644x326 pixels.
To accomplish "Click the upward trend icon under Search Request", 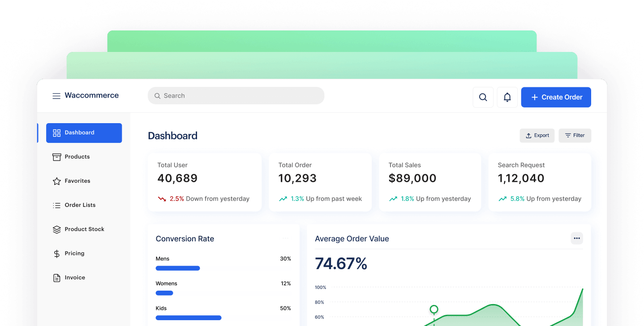I will click(502, 199).
